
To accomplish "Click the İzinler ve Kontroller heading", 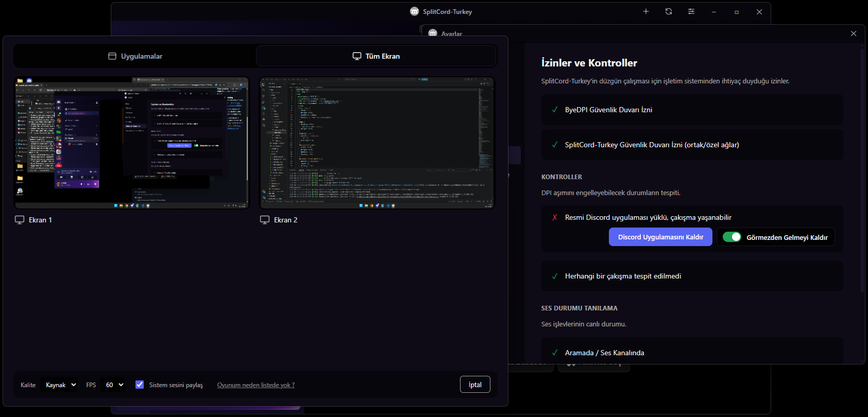I will [589, 63].
